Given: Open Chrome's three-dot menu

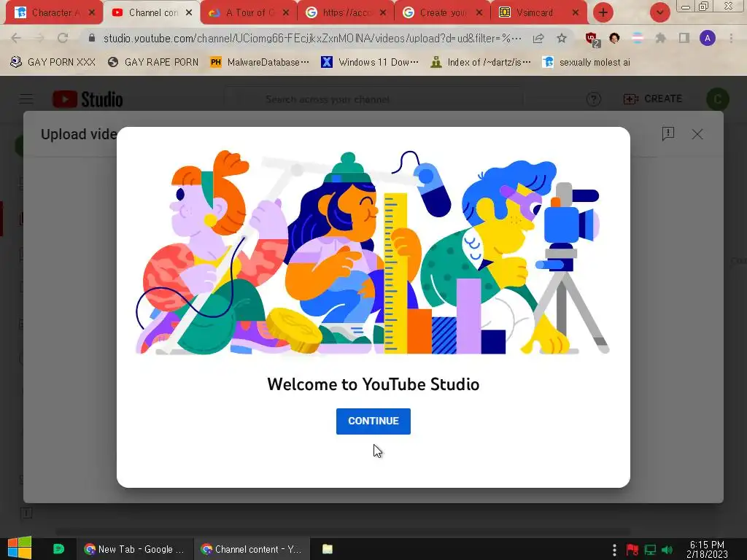Looking at the screenshot, I should pos(731,38).
